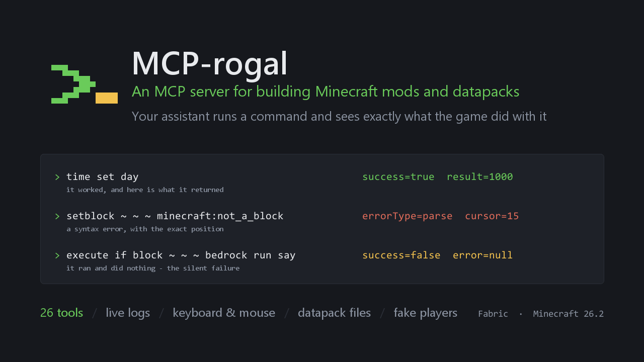Click the "Minecraft 26.2" version text
Viewport: 644px width, 362px height.
pyautogui.click(x=569, y=314)
